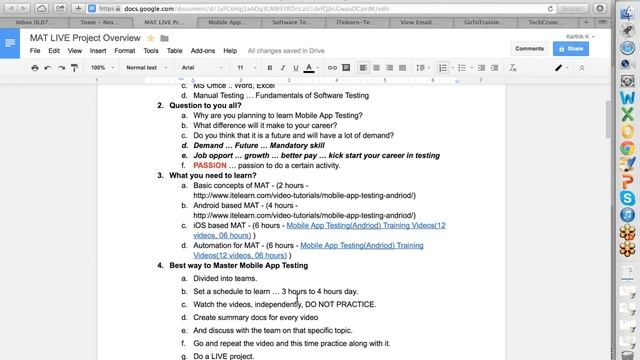The image size is (640, 360).
Task: Click the Karthik K account dropdown
Action: point(580,36)
